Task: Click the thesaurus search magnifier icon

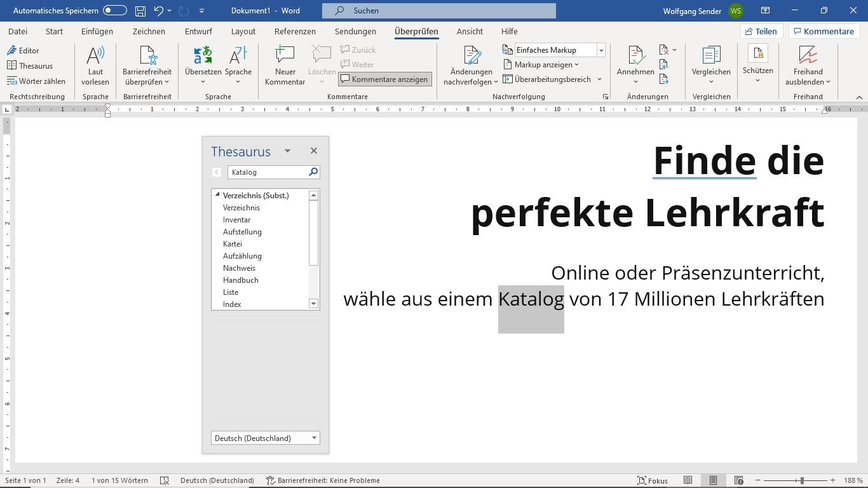Action: 313,172
